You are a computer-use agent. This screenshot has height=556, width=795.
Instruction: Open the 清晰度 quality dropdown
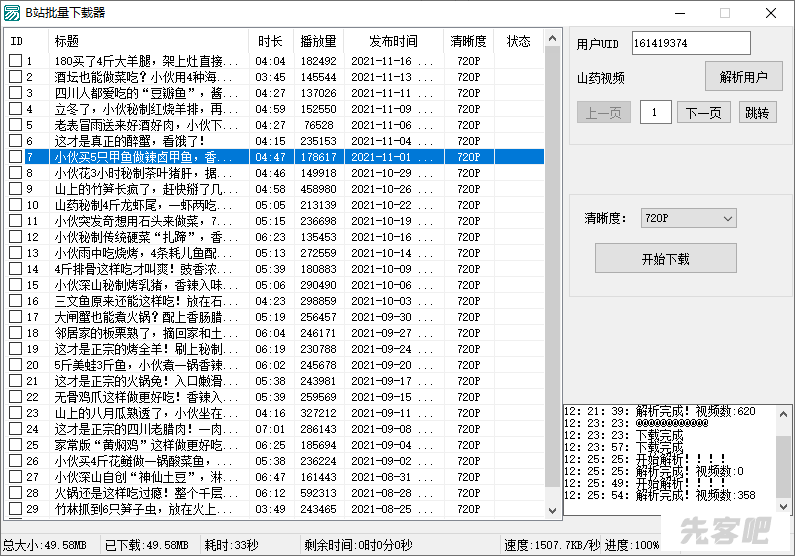pyautogui.click(x=688, y=218)
